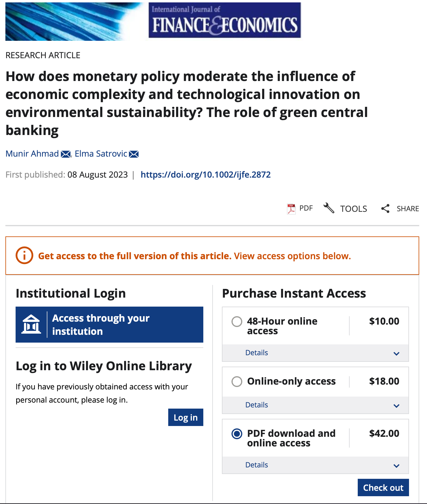Click the Share icon
This screenshot has height=504, width=427.
385,208
